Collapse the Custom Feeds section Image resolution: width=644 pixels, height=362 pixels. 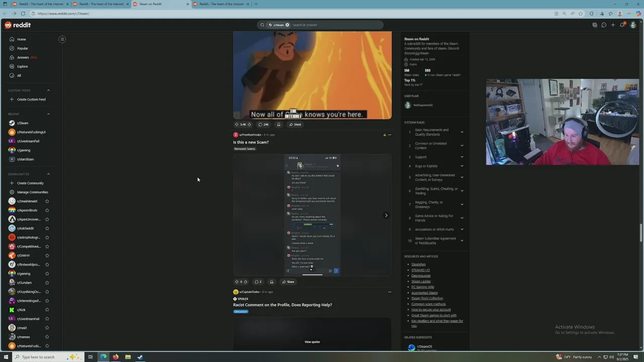coord(48,90)
